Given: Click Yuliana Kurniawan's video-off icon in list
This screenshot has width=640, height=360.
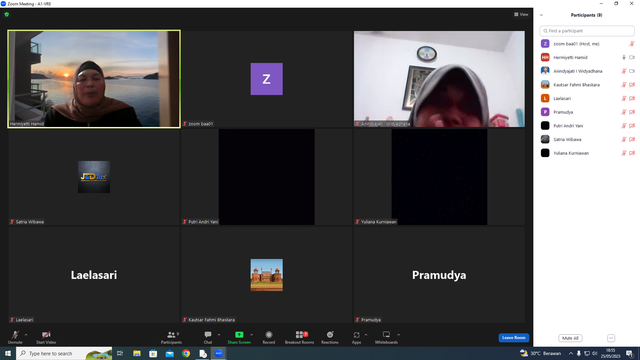Looking at the screenshot, I should 632,153.
